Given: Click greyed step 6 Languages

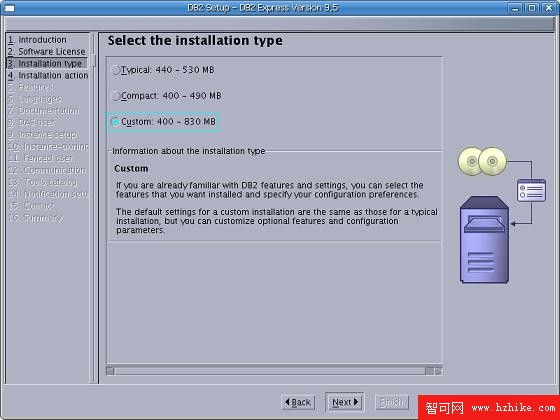Looking at the screenshot, I should pyautogui.click(x=34, y=99).
